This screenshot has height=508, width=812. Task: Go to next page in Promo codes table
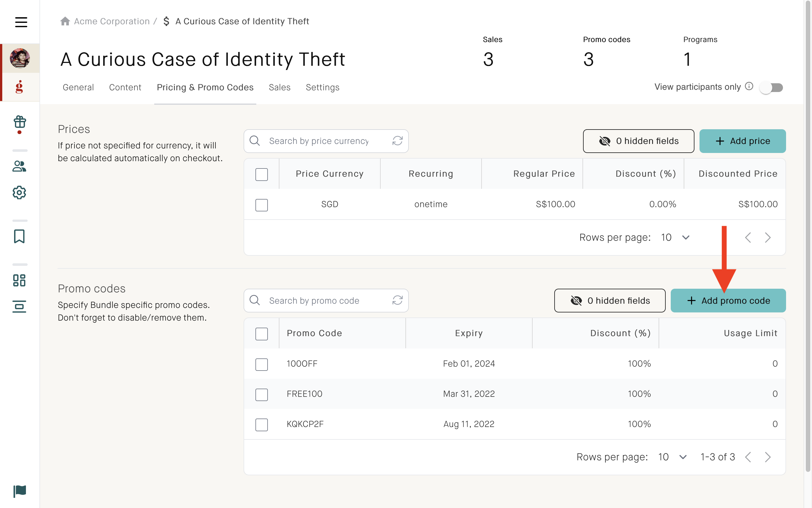[x=768, y=457]
